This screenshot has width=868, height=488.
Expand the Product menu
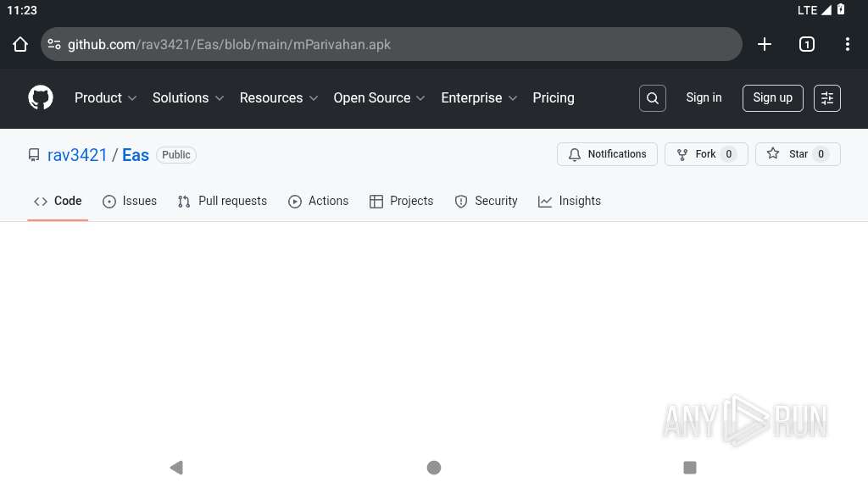point(105,98)
